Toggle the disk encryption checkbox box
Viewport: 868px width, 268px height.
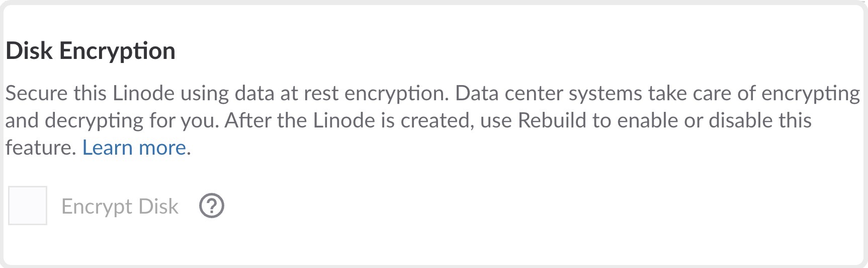[28, 206]
